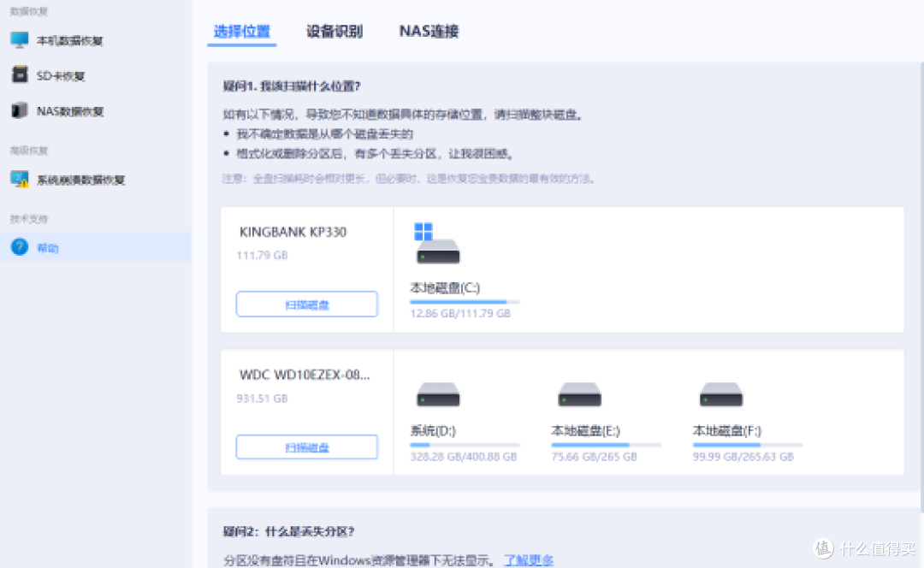Click the E: drive usage bar

tap(606, 445)
